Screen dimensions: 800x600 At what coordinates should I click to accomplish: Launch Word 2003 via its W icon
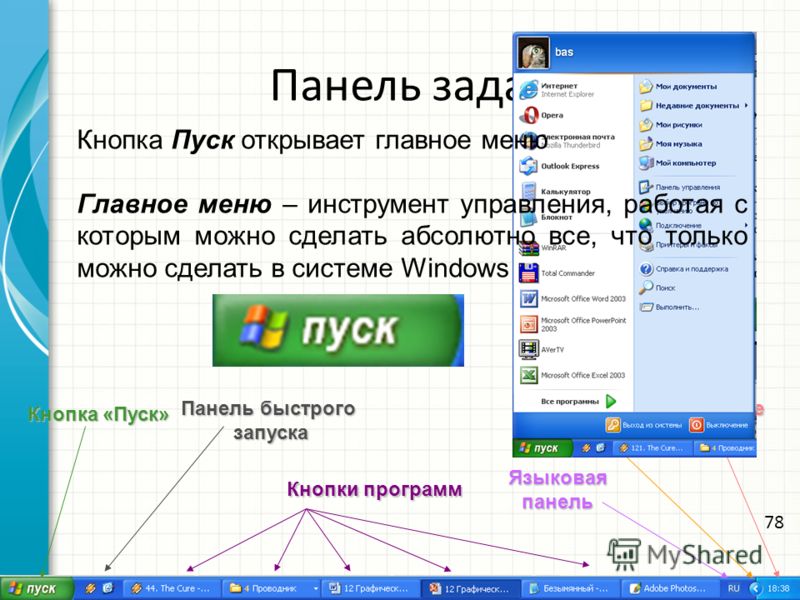tap(529, 299)
